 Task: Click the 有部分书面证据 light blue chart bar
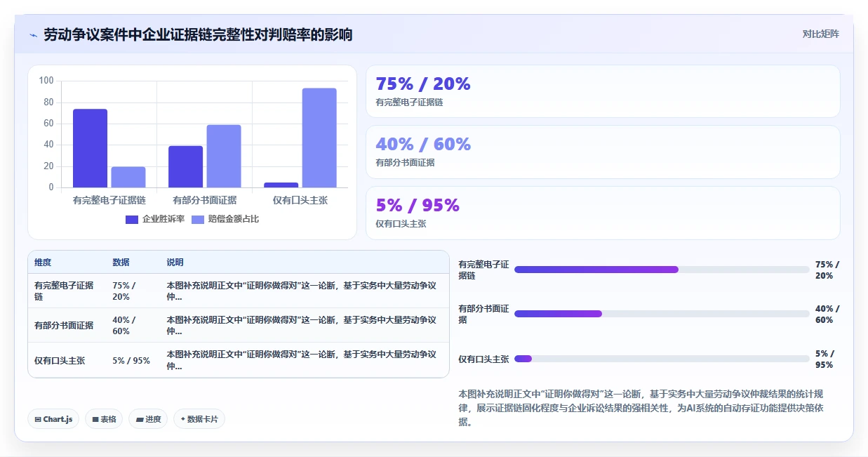224,156
